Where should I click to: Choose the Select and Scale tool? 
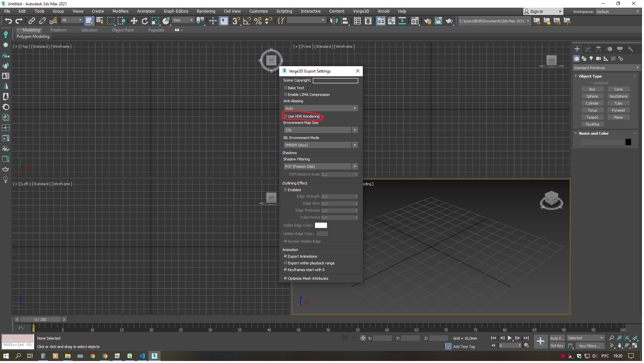(x=155, y=21)
